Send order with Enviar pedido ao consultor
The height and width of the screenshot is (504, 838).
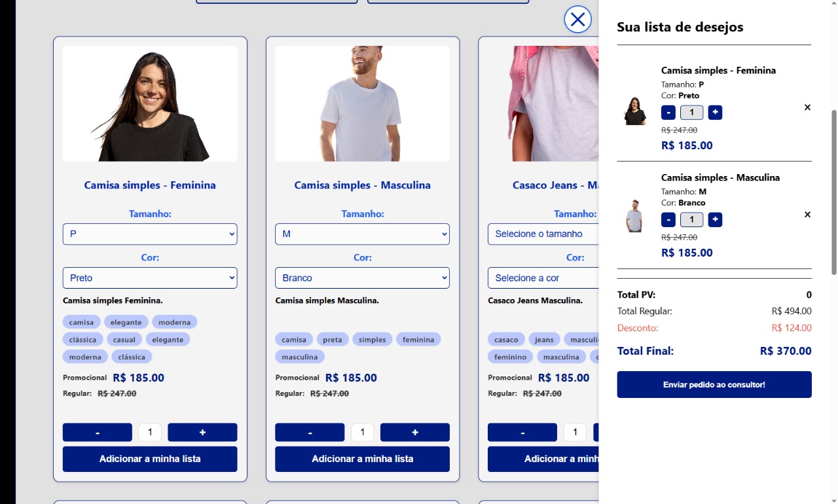point(714,385)
